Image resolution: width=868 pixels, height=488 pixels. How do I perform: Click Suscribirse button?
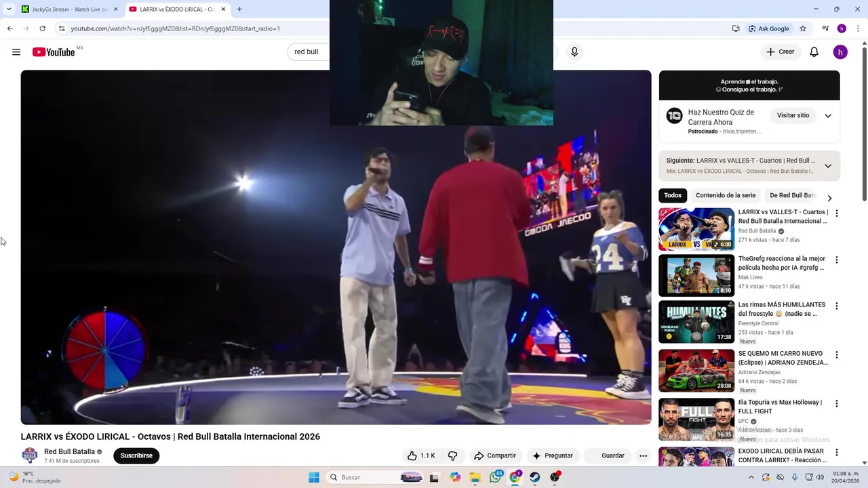136,455
